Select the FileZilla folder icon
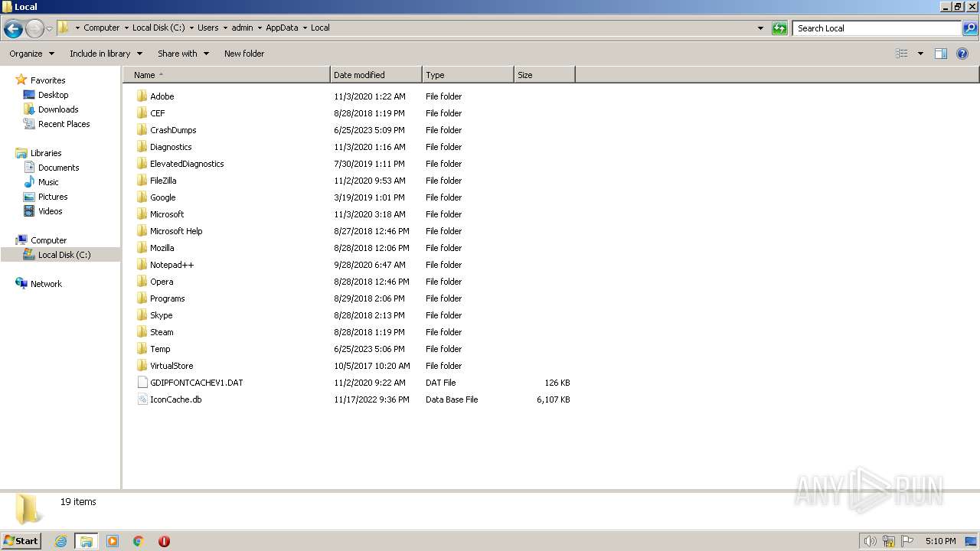 point(142,181)
